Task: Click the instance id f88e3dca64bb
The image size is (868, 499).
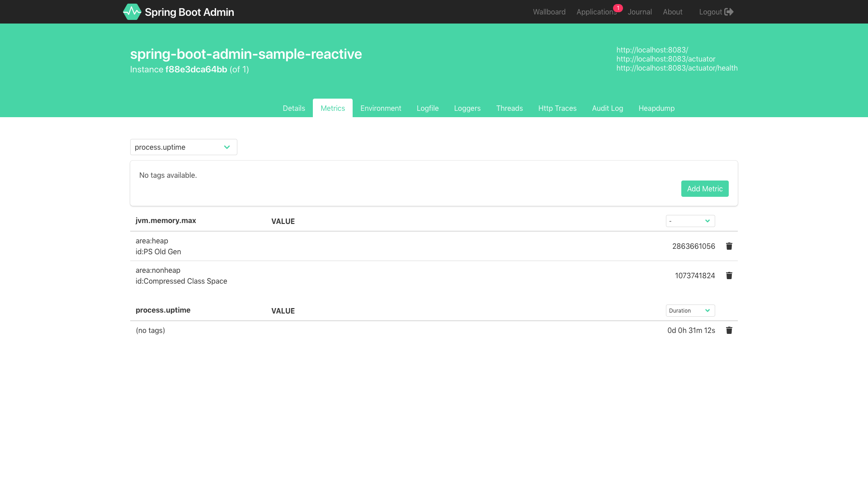Action: pos(196,69)
